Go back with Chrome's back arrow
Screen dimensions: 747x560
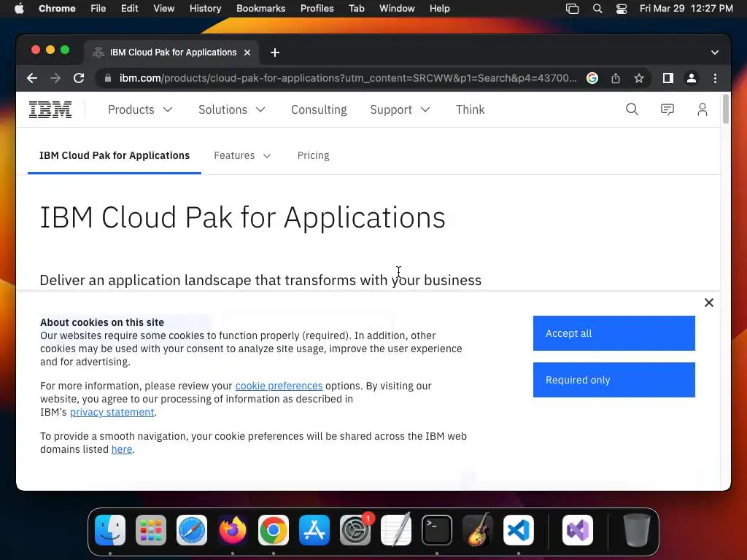32,78
